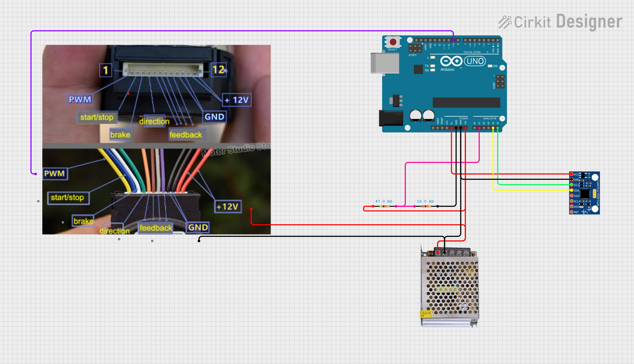Image resolution: width=634 pixels, height=364 pixels.
Task: Click the Arduino digital pin 9
Action: [453, 40]
